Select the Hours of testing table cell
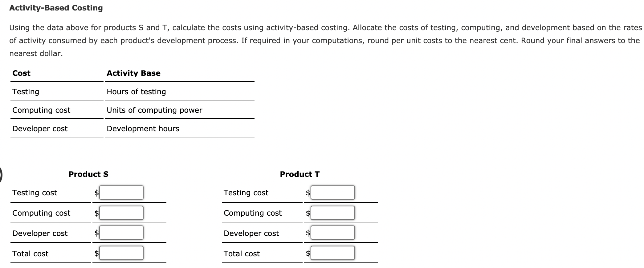 coord(136,91)
